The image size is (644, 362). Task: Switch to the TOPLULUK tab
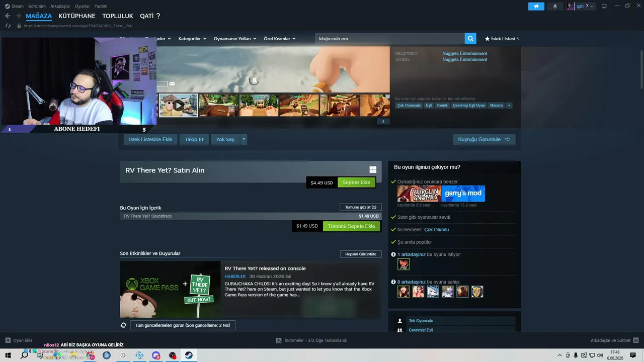(x=118, y=16)
